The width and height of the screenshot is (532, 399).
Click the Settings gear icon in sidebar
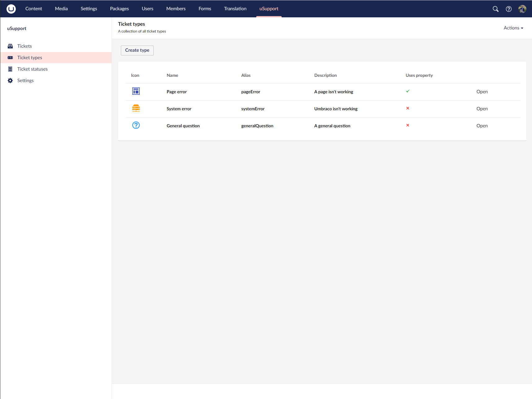10,81
